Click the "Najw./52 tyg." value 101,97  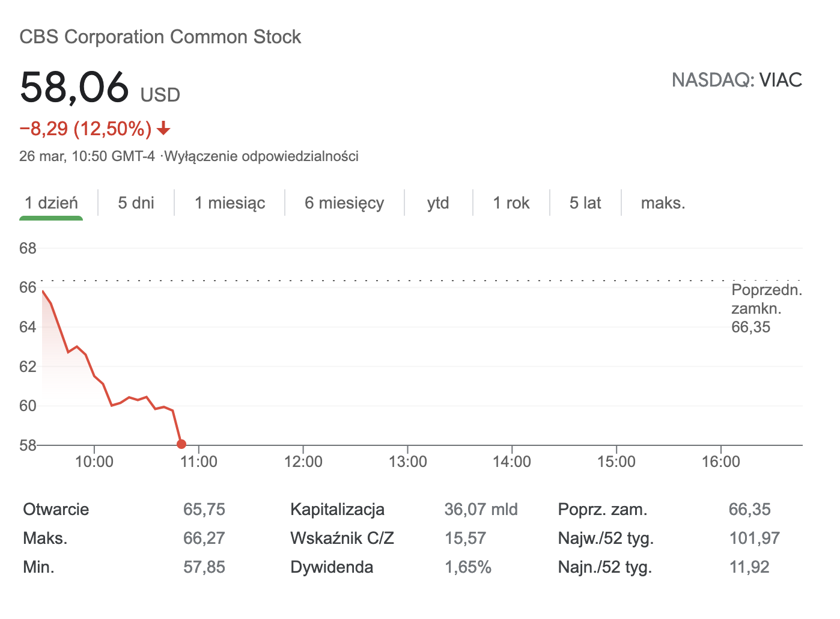754,538
